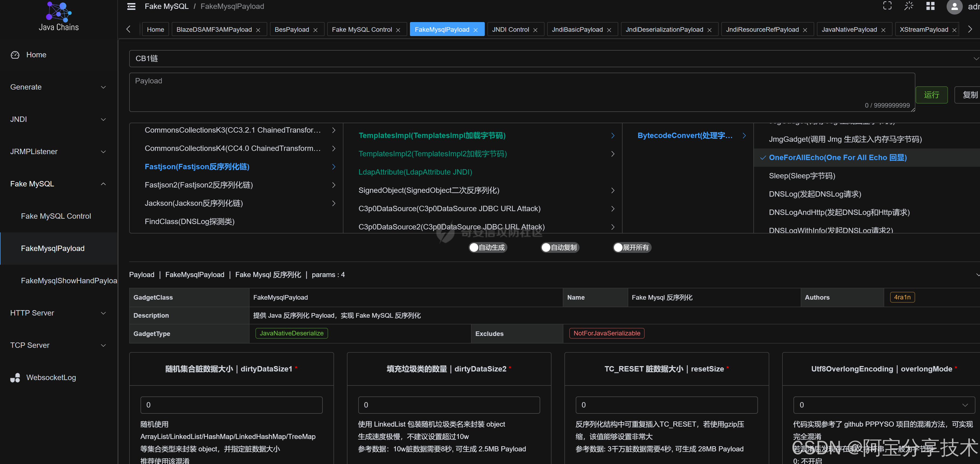Click the WebsocketLog icon in sidebar

coord(15,378)
